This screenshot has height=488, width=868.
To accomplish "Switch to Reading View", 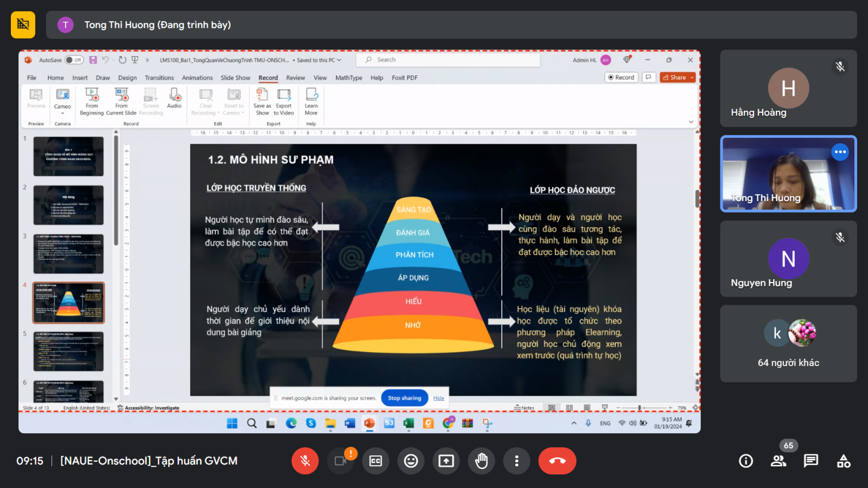I will [587, 408].
